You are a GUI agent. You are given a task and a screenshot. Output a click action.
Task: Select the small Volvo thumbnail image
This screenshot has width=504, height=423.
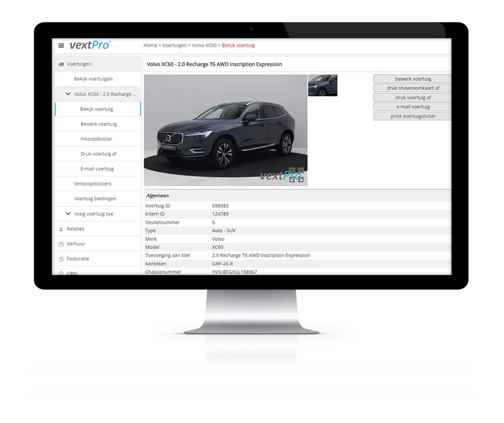(x=323, y=86)
